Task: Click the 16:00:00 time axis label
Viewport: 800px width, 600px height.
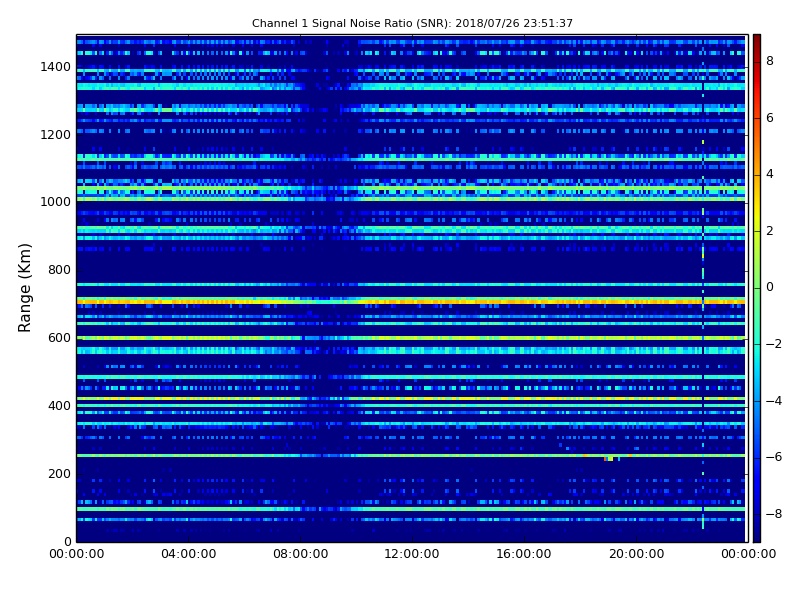Action: pyautogui.click(x=524, y=554)
